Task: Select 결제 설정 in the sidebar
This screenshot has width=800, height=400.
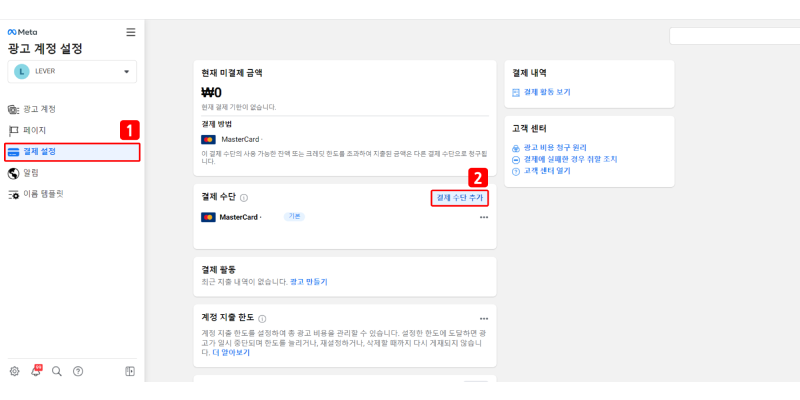Action: [72, 152]
